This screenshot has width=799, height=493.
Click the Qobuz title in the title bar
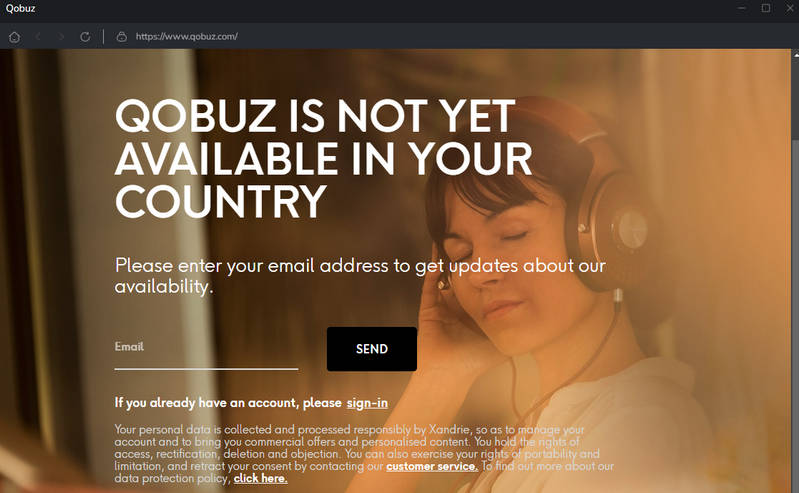[20, 8]
